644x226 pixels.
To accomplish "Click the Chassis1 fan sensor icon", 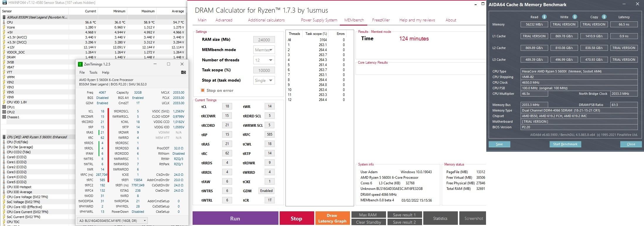I will point(4,117).
